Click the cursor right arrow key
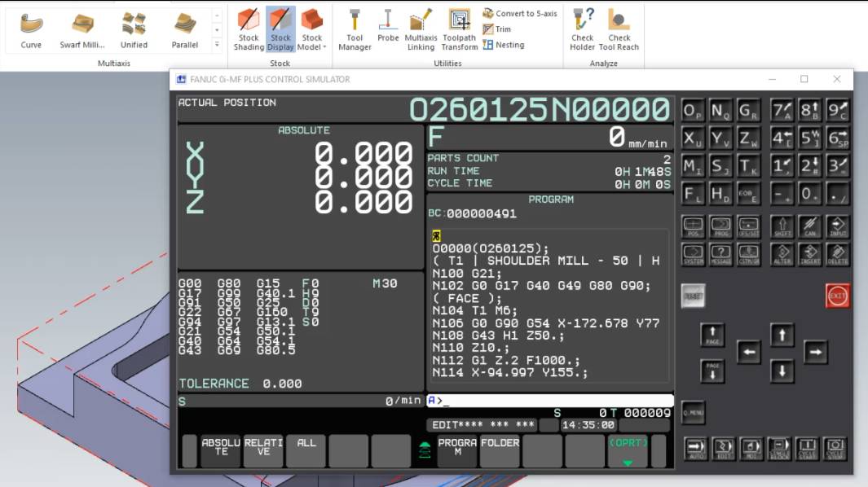 click(x=815, y=352)
